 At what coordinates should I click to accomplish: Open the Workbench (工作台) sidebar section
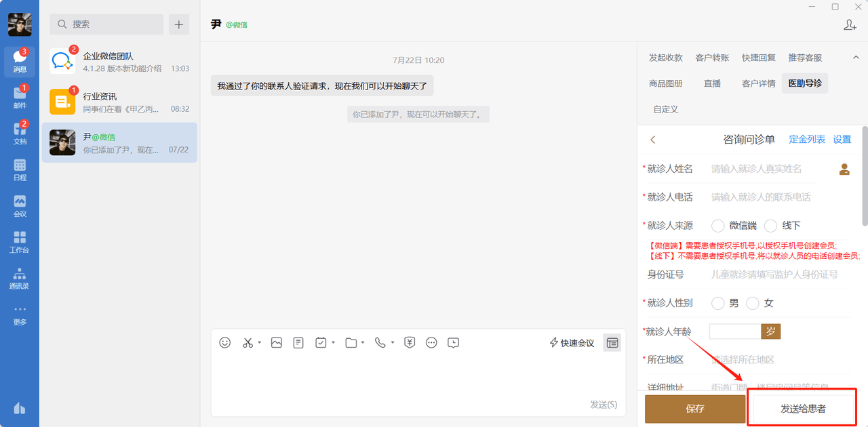point(20,241)
